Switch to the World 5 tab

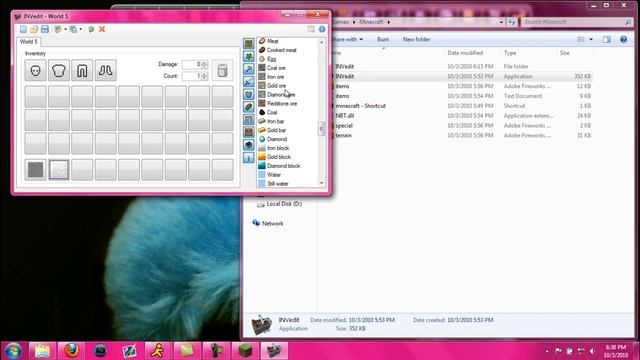point(29,42)
